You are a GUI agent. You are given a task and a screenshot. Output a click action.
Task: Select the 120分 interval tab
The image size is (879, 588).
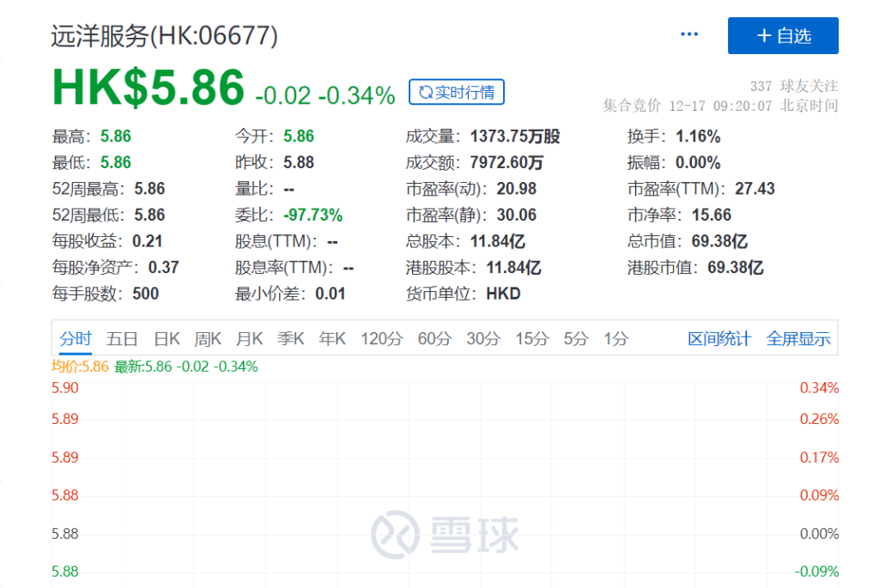(x=382, y=338)
